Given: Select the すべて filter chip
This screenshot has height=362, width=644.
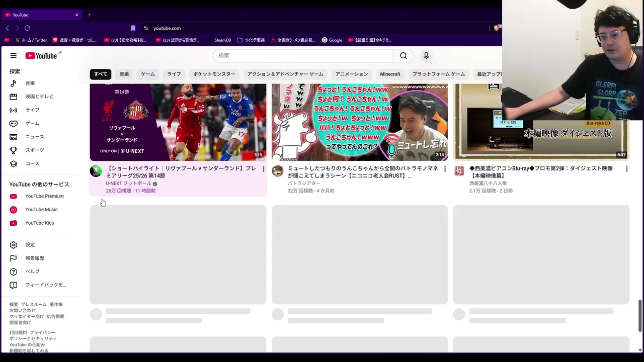Looking at the screenshot, I should [101, 74].
